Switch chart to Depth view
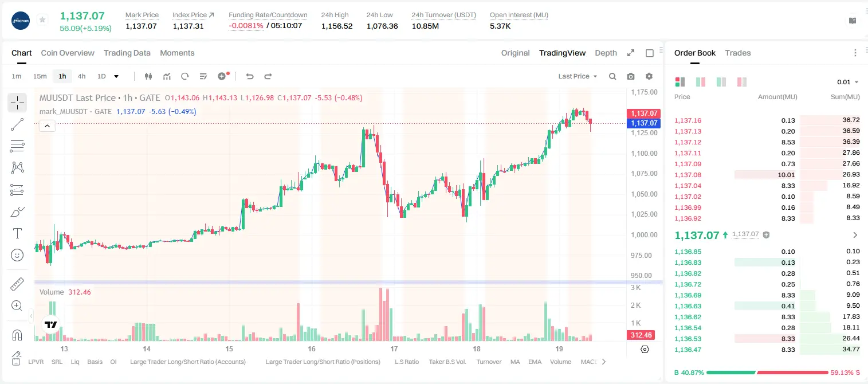The width and height of the screenshot is (868, 384). 606,53
